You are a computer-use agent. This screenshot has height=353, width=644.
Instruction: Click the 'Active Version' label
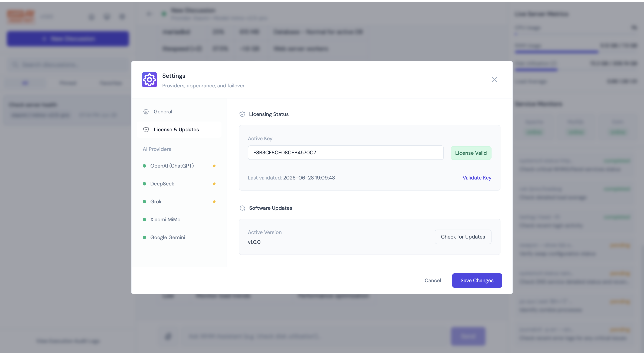(264, 232)
